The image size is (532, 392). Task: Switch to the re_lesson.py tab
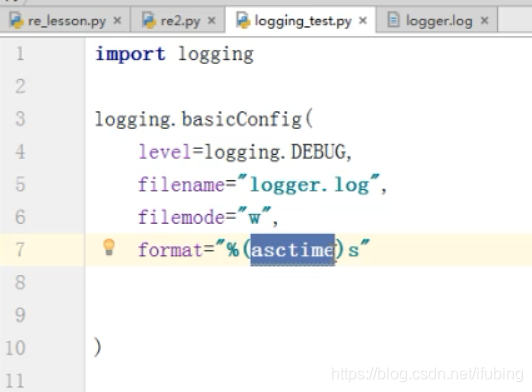point(66,21)
